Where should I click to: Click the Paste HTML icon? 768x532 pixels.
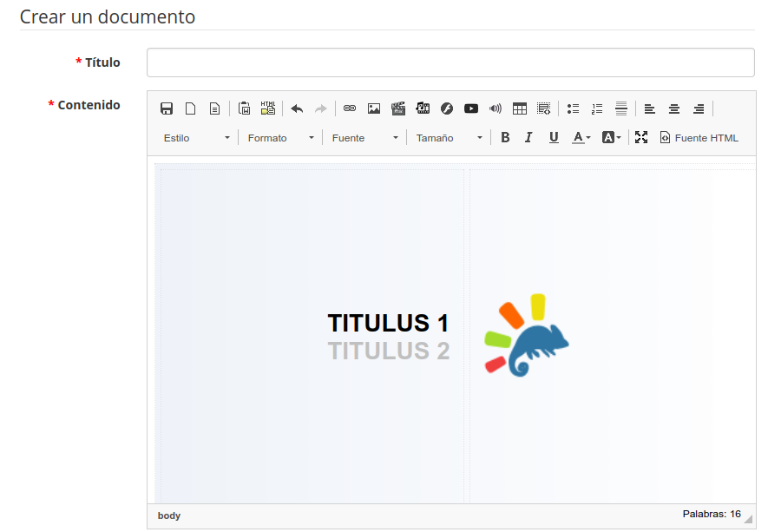(x=268, y=108)
